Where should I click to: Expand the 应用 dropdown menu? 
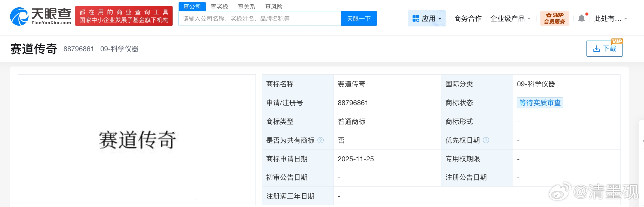pyautogui.click(x=427, y=19)
